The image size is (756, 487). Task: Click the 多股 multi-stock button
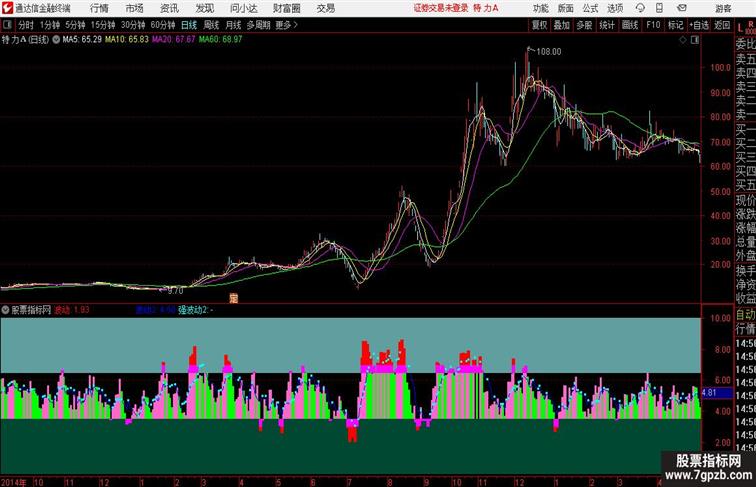click(x=584, y=25)
